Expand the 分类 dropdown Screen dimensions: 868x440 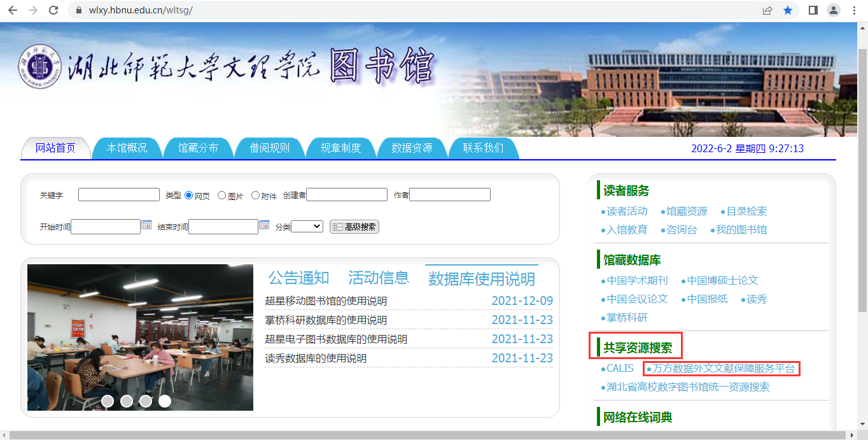307,226
